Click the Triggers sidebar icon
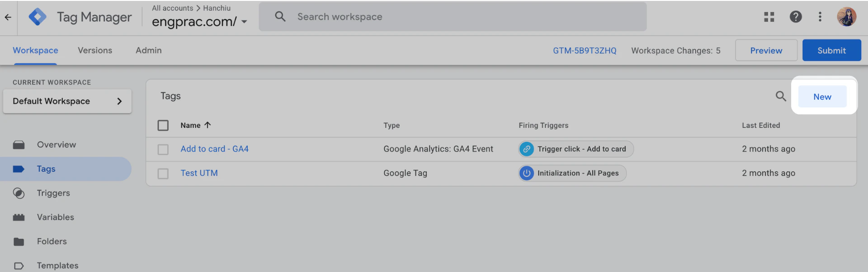Image resolution: width=868 pixels, height=272 pixels. (x=19, y=193)
